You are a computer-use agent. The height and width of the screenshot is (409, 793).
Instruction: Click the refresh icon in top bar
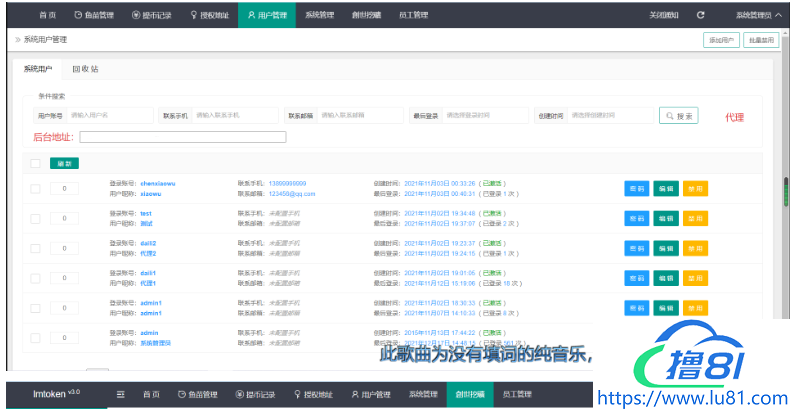701,15
